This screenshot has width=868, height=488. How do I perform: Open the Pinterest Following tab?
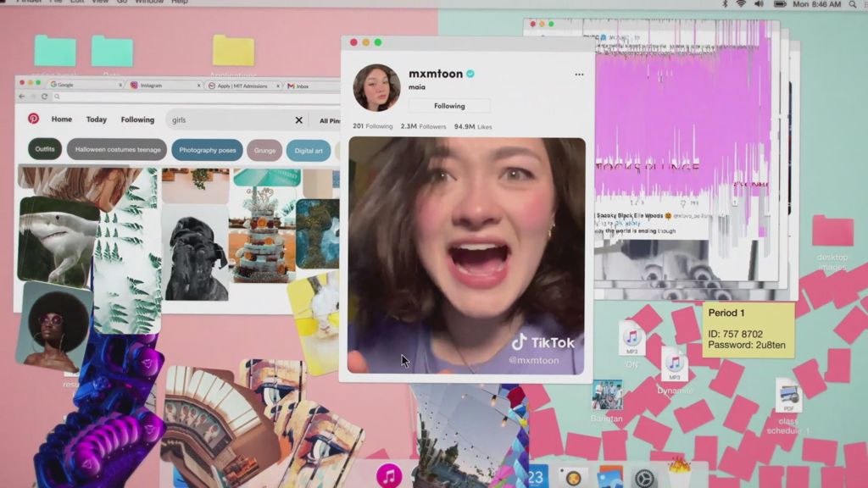pyautogui.click(x=138, y=119)
